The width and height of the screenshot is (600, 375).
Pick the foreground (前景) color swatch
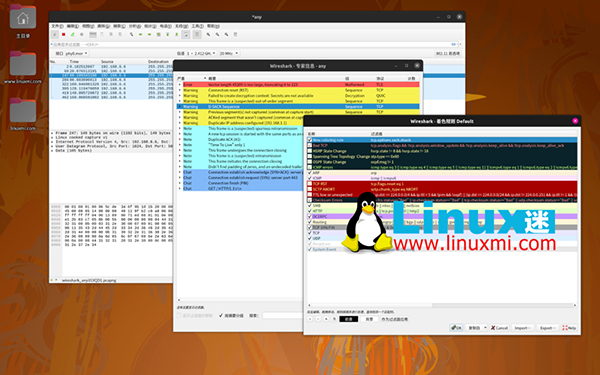[x=349, y=319]
